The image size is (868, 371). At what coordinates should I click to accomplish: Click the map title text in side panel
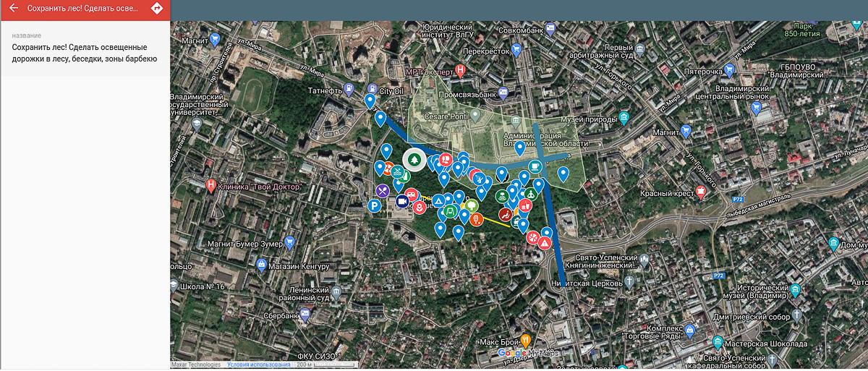click(x=84, y=53)
